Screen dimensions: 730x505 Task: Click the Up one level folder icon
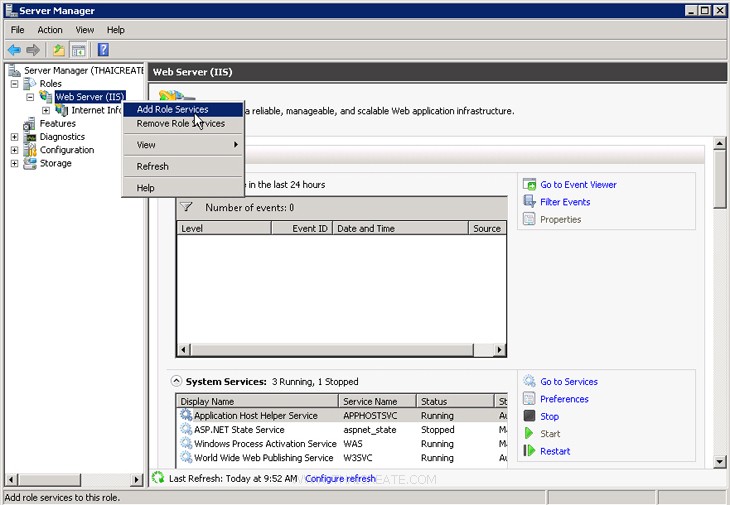59,50
